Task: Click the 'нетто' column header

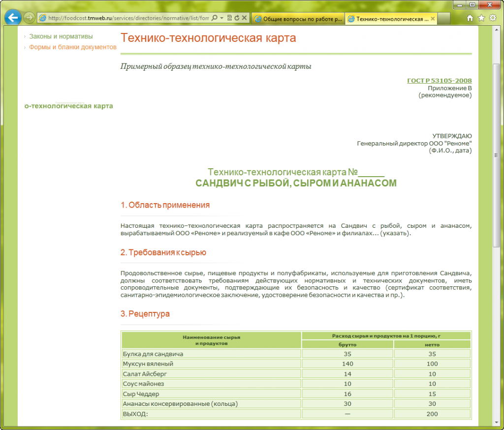Action: tap(432, 344)
